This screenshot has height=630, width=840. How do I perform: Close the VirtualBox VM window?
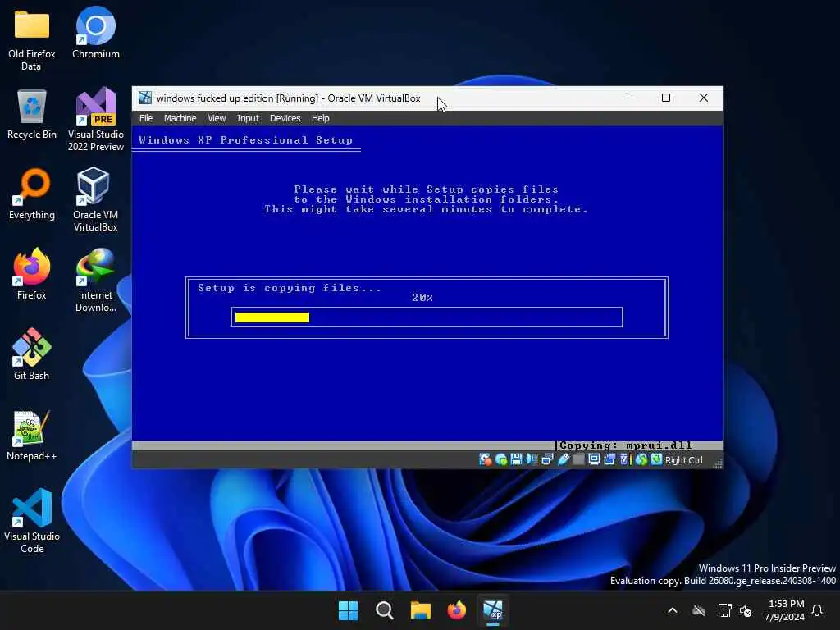[x=703, y=98]
